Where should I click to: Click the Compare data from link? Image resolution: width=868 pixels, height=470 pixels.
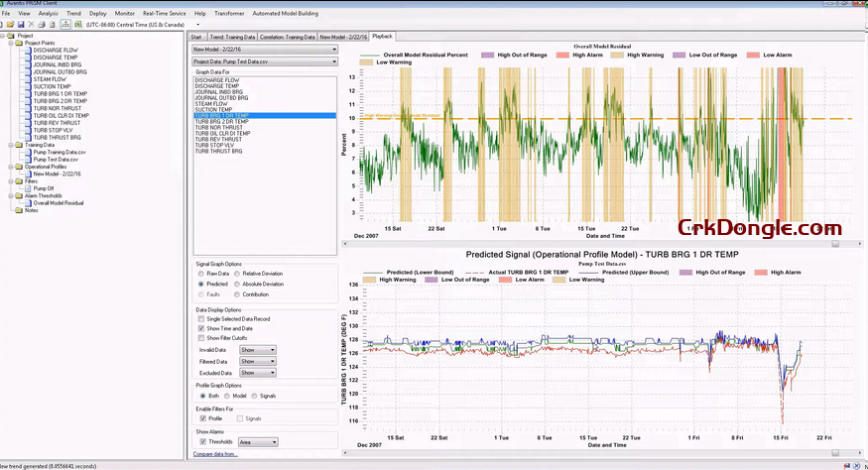click(x=215, y=454)
